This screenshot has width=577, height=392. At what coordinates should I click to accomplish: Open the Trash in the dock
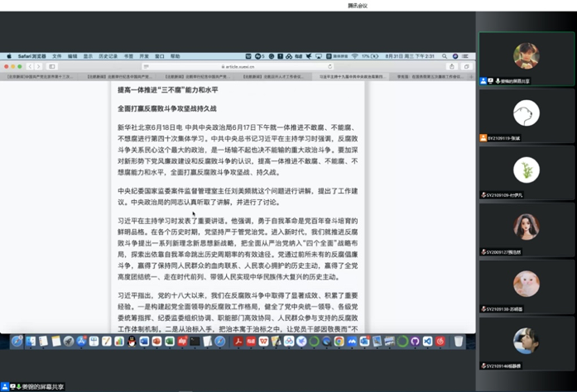[x=458, y=341]
